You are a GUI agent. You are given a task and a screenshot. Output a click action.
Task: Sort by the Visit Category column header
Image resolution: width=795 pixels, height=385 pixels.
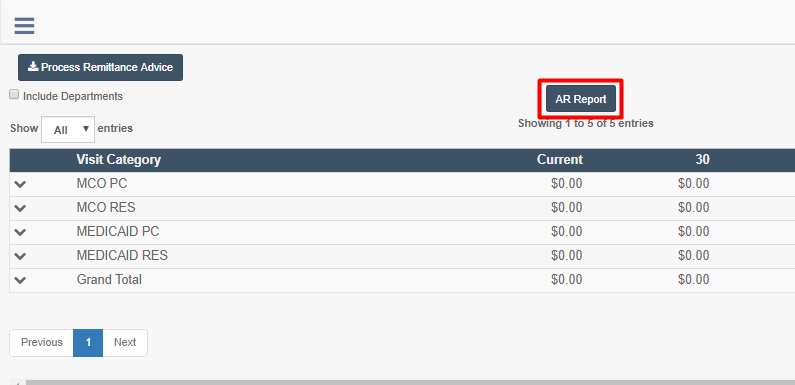coord(119,160)
